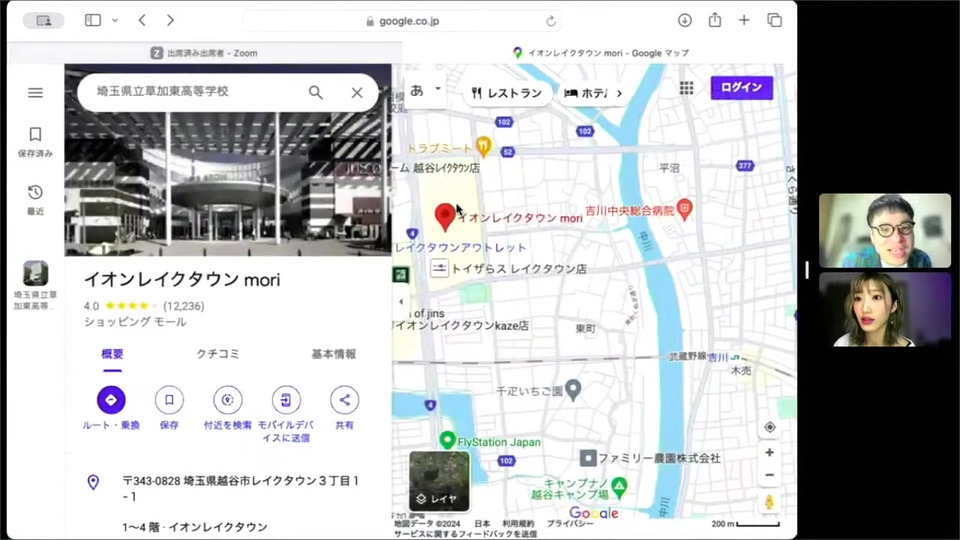Open the Google apps grid icon

coord(686,88)
